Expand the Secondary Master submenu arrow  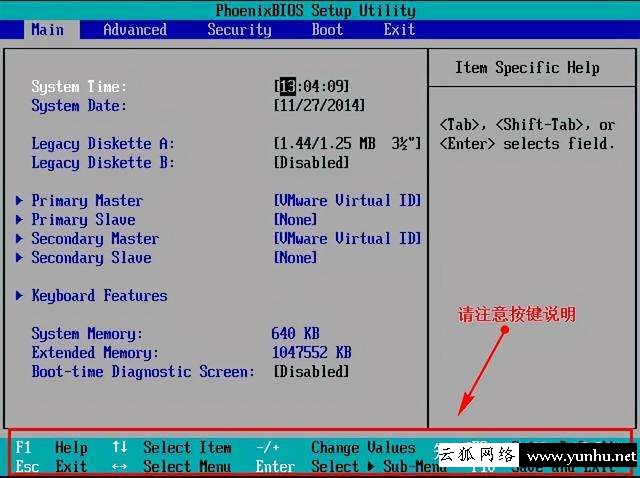pos(19,238)
